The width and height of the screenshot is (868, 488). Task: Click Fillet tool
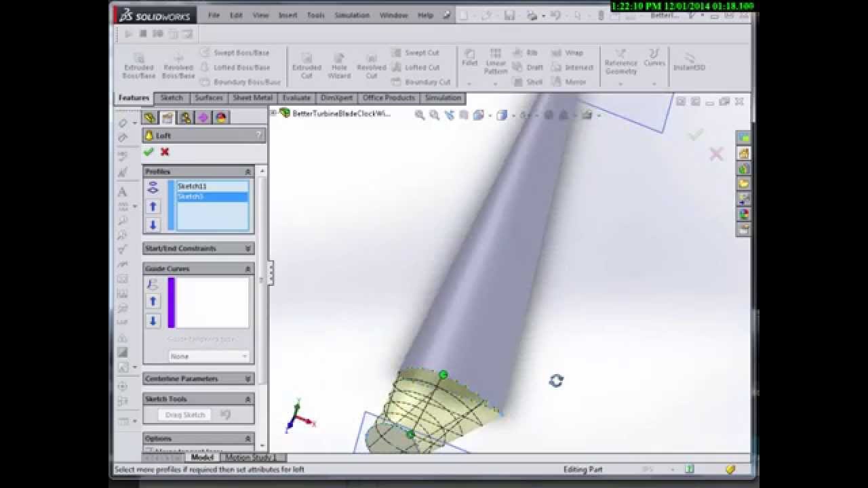(469, 57)
